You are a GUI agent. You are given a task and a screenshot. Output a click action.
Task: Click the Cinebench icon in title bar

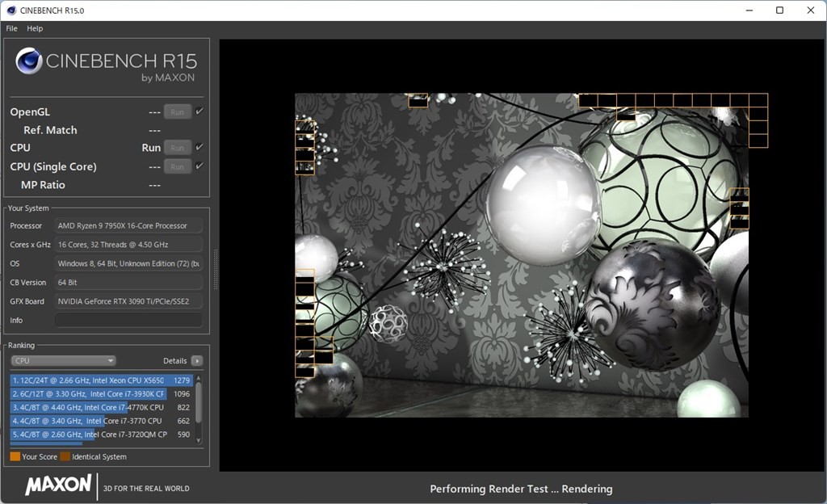tap(10, 10)
